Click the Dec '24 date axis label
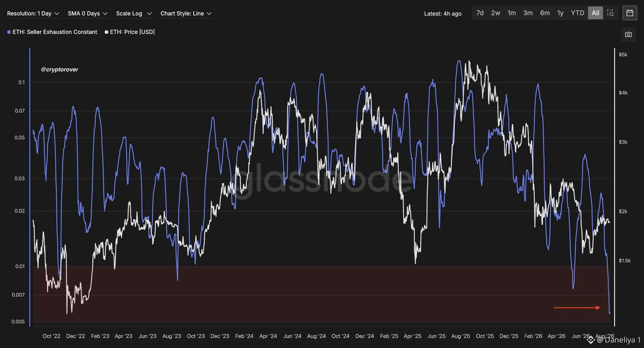644x348 pixels. tap(365, 336)
